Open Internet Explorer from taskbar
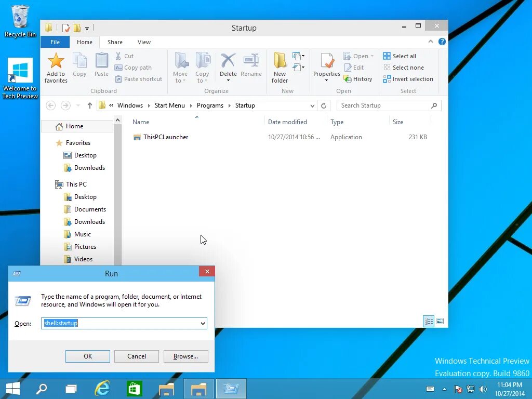Image resolution: width=532 pixels, height=399 pixels. coord(102,389)
